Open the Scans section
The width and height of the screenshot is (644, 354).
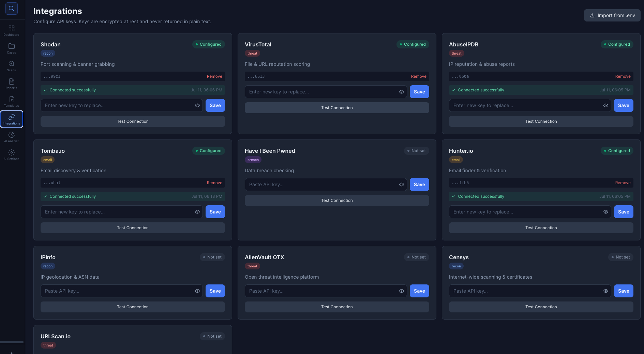[x=12, y=66]
